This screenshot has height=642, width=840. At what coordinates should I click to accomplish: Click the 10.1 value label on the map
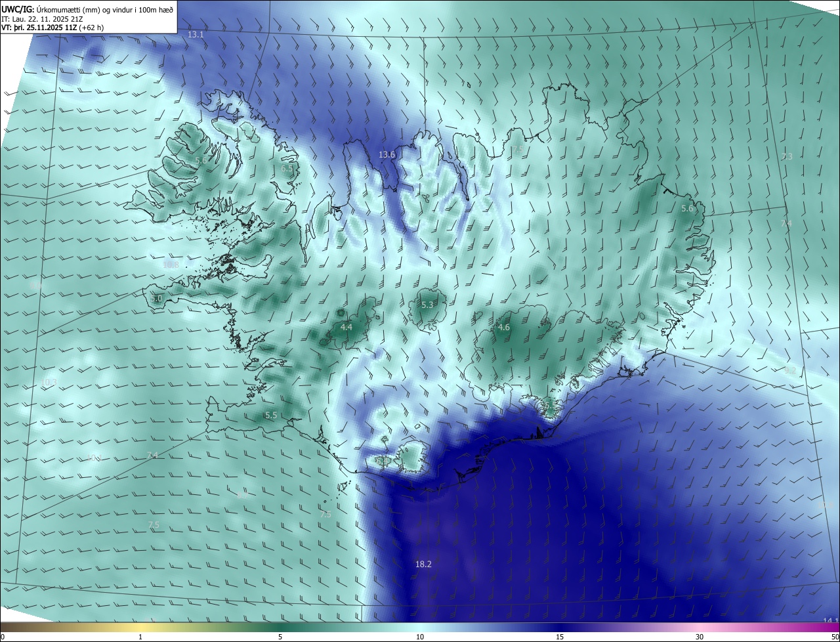click(94, 458)
